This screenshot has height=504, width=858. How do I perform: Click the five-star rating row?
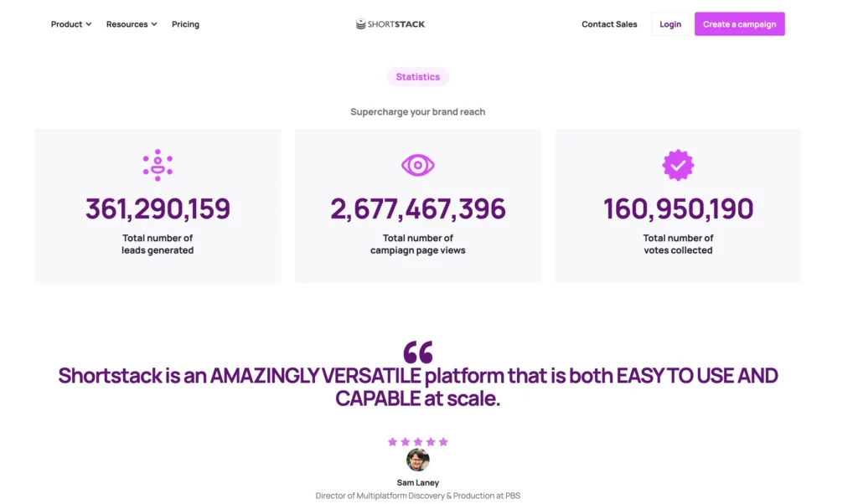coord(417,441)
